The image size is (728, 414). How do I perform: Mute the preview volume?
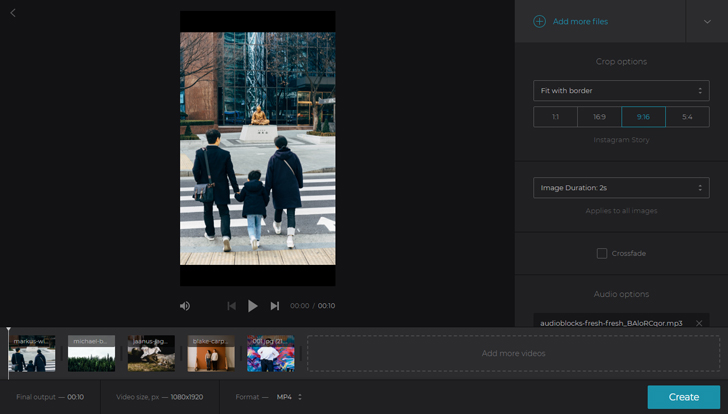(x=185, y=306)
